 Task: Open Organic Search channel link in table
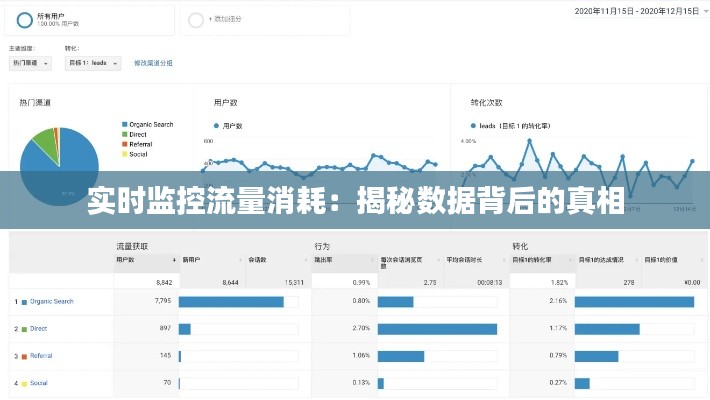52,301
